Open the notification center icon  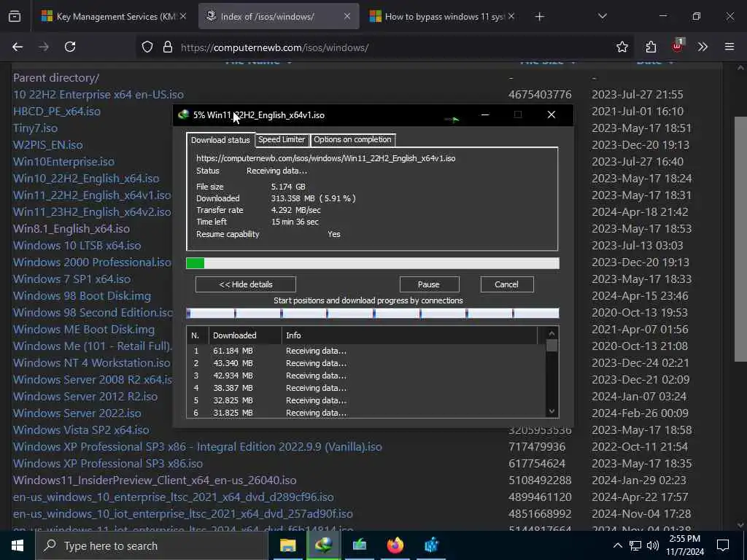coord(723,545)
